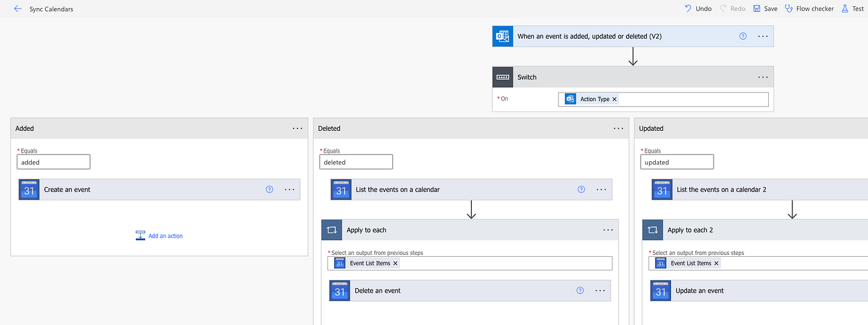The width and height of the screenshot is (868, 325).
Task: Remove the Action Type token
Action: [614, 99]
